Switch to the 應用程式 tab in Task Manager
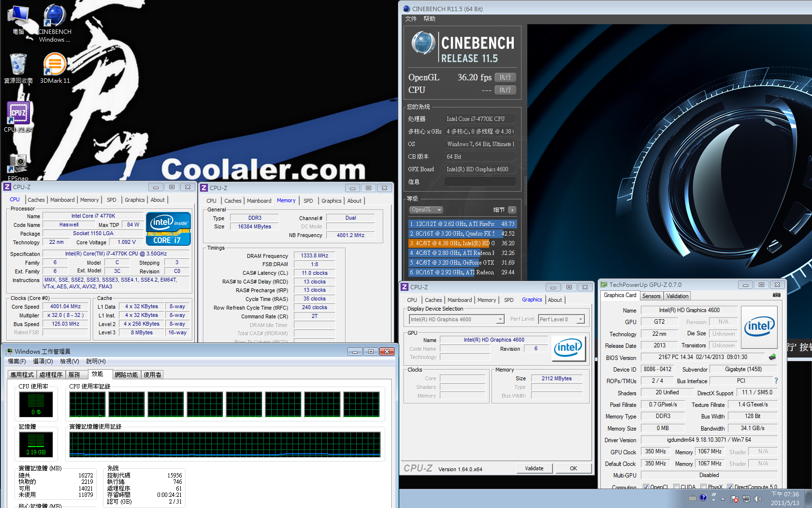Viewport: 812px width, 508px height. point(22,375)
